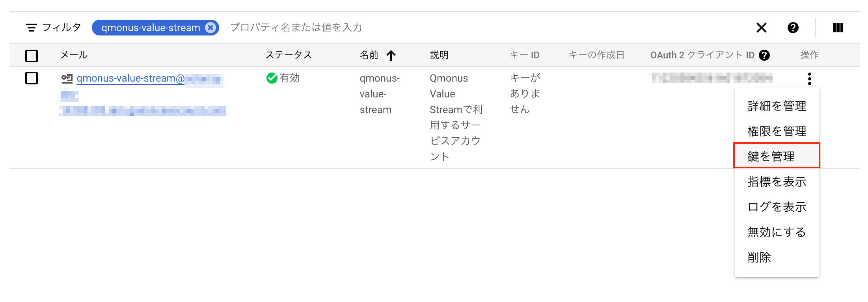This screenshot has height=302, width=868.
Task: Clear the filter with the X icon
Action: (x=761, y=28)
